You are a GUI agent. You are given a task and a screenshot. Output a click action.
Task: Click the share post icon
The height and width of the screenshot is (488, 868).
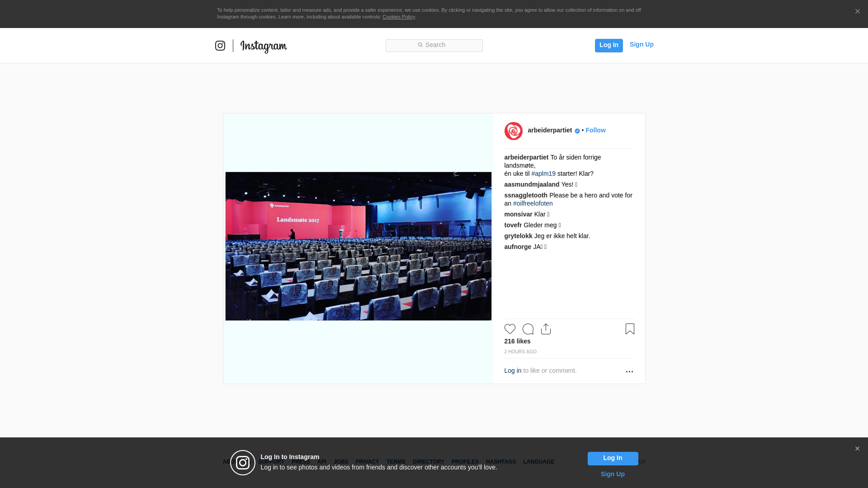click(546, 329)
